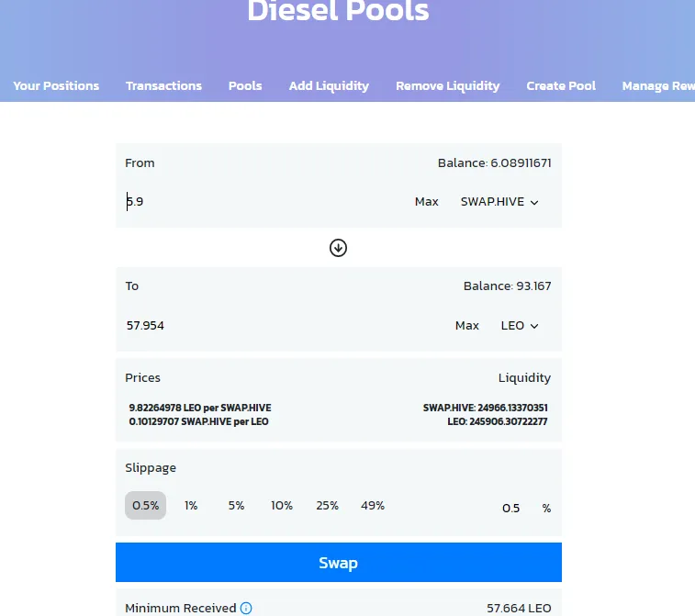Select 25% slippage option
The image size is (695, 616).
point(327,505)
